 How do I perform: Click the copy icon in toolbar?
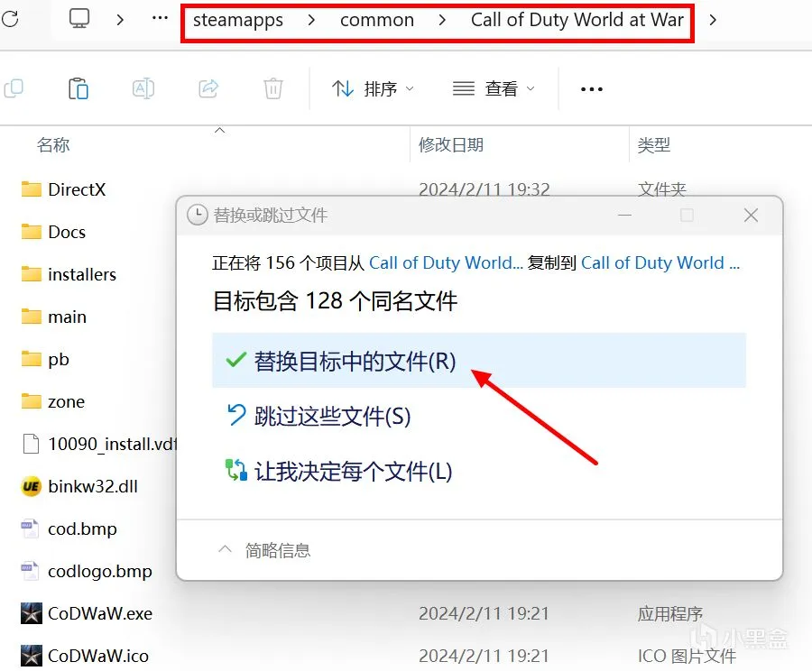[x=14, y=88]
